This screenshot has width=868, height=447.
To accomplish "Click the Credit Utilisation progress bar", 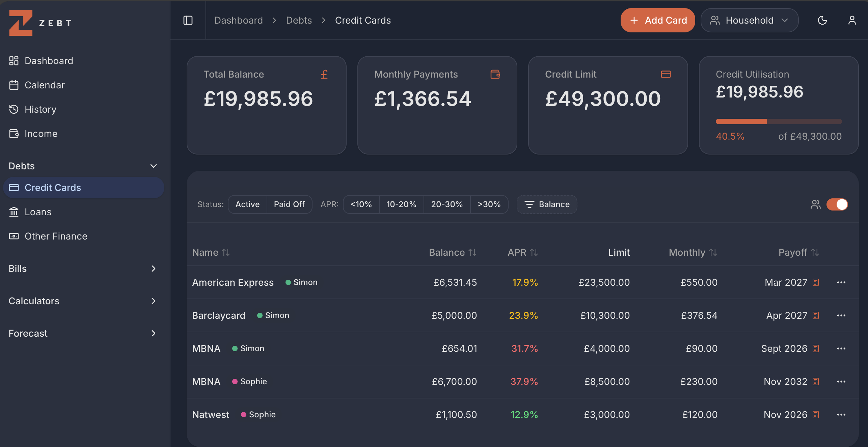I will [x=779, y=121].
